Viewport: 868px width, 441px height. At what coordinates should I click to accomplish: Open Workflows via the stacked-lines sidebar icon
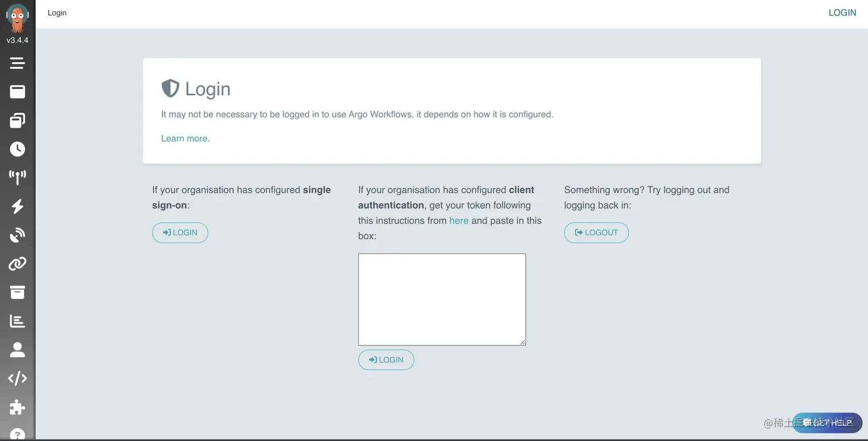(17, 63)
